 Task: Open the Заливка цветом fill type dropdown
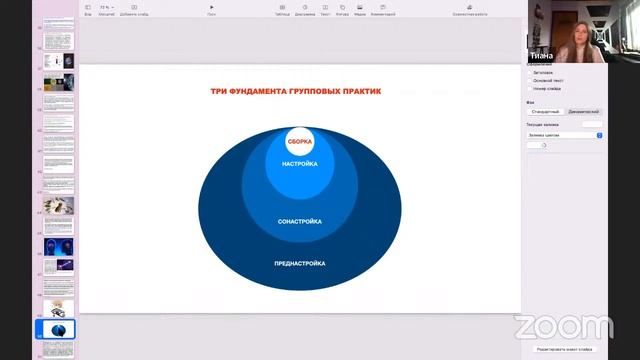(564, 135)
